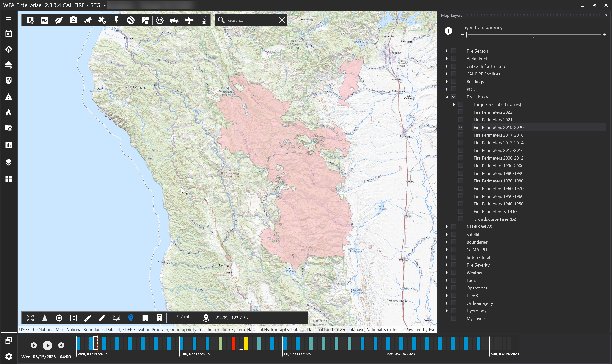Activate the measure ruler tool
The height and width of the screenshot is (364, 612).
88,318
